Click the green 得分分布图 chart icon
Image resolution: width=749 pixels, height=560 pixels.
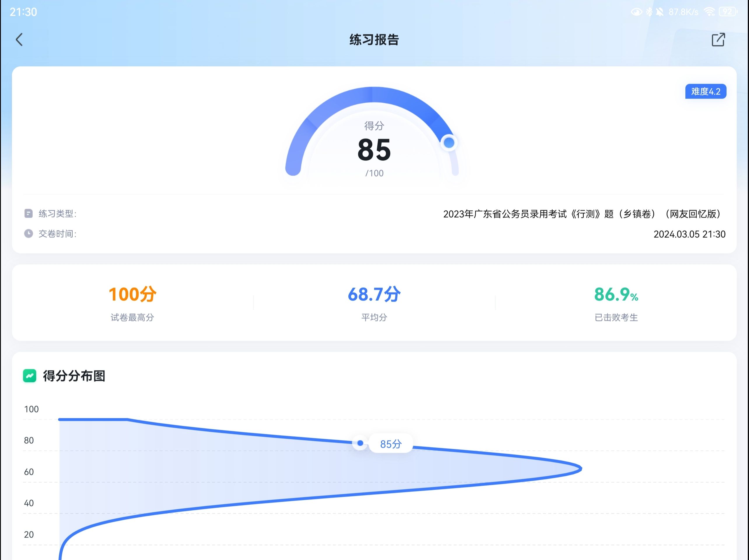(x=29, y=376)
